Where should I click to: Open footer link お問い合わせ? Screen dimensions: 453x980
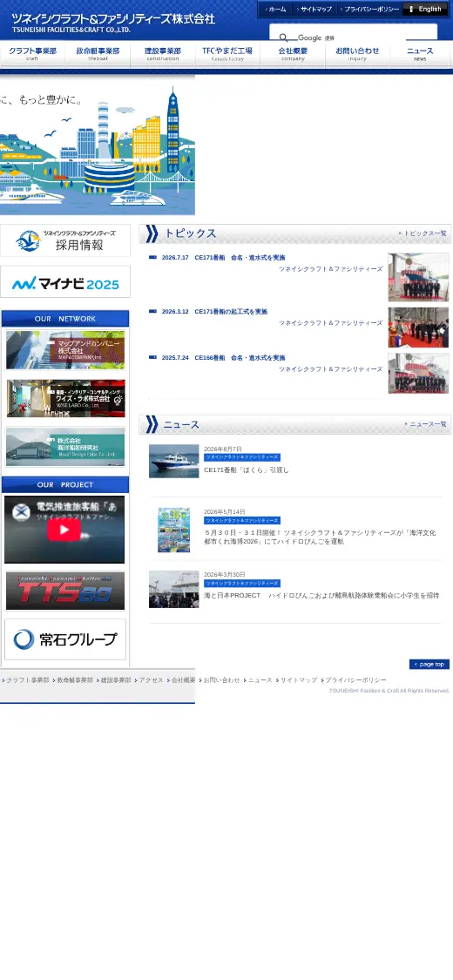[222, 680]
